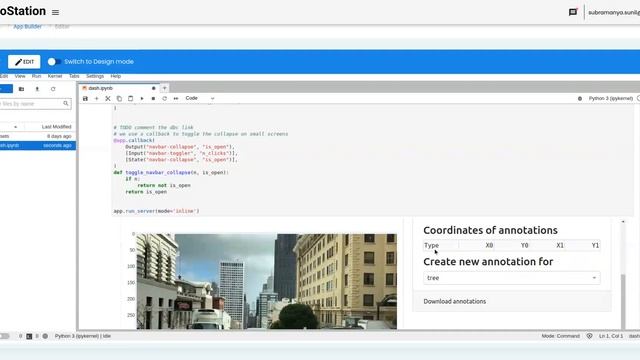Copy the selected cell
The height and width of the screenshot is (360, 640).
click(x=119, y=98)
